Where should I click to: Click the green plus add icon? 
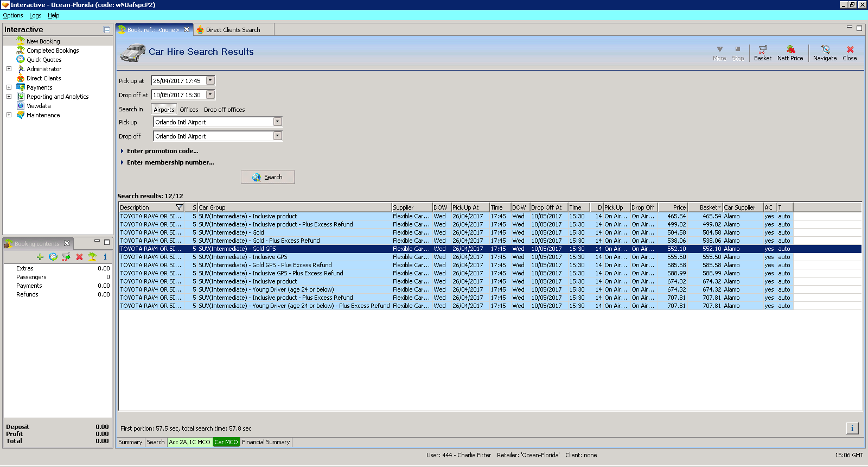coord(40,257)
